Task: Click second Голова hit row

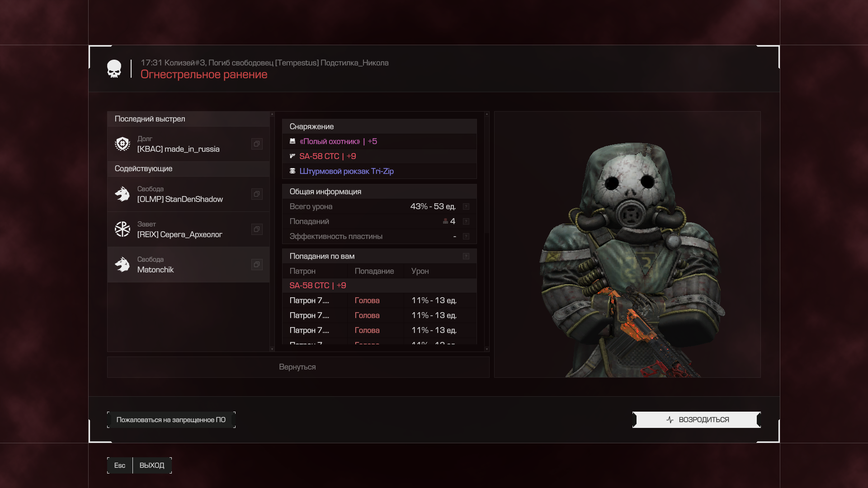Action: click(x=379, y=315)
